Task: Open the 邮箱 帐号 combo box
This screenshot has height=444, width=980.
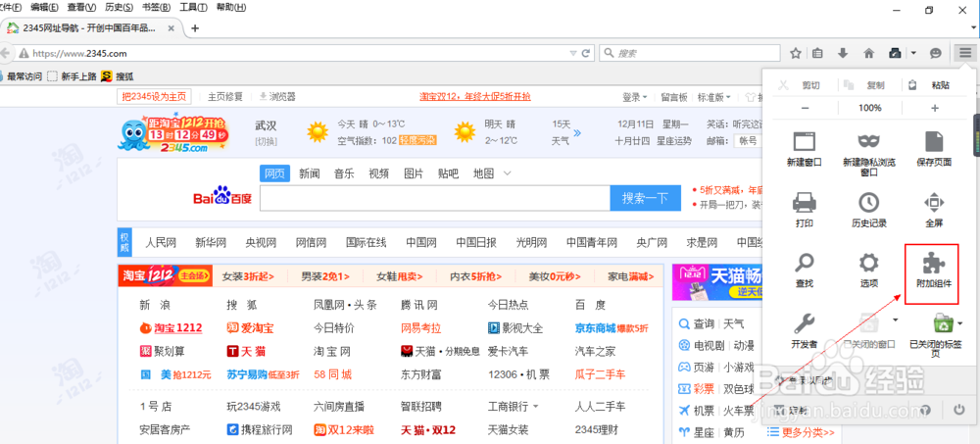Action: (x=748, y=141)
